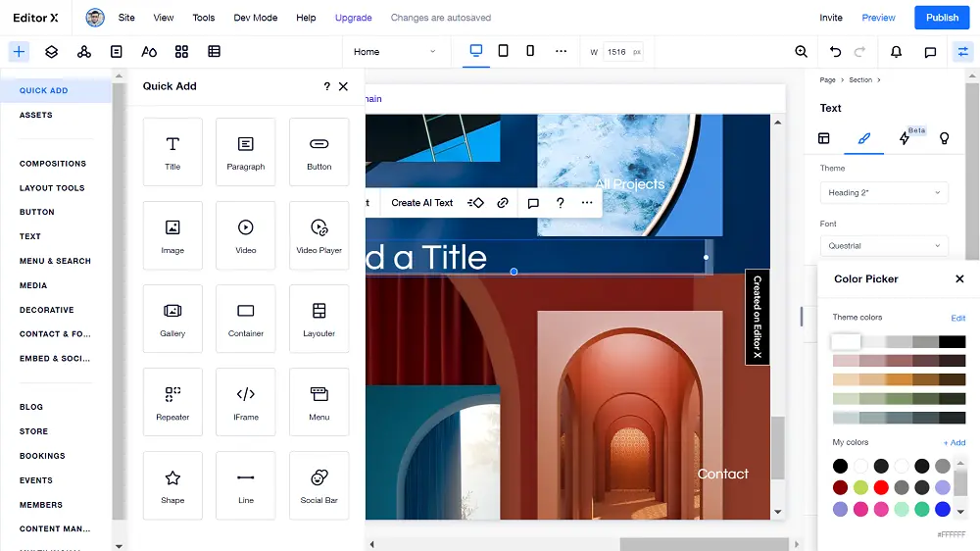Screen dimensions: 980x551
Task: Add a Video Player element
Action: [318, 235]
